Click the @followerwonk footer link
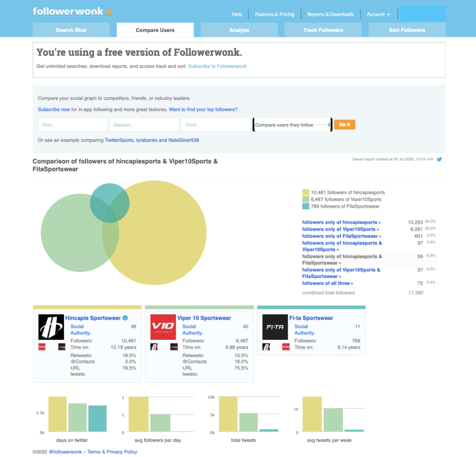The image size is (476, 457). click(65, 452)
